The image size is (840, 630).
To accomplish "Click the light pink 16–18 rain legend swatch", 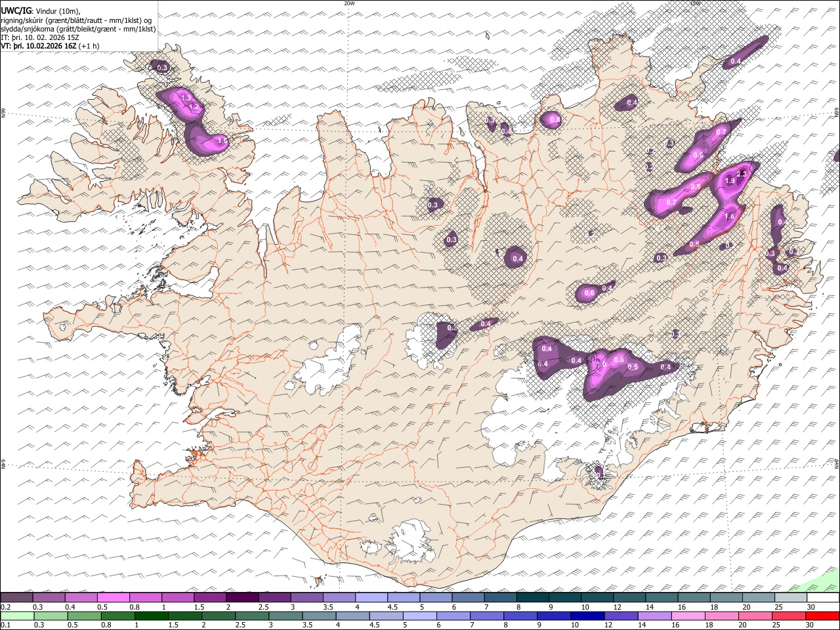I will (x=687, y=616).
